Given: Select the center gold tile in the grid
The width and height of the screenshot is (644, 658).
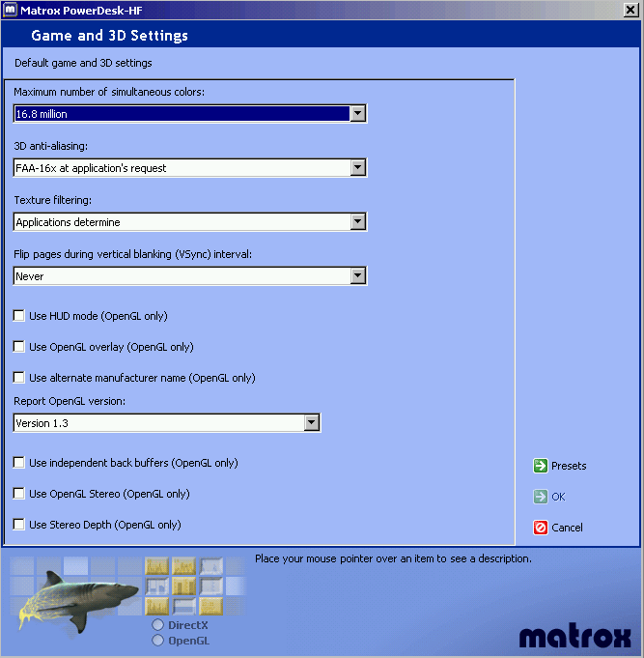Looking at the screenshot, I should pyautogui.click(x=183, y=586).
